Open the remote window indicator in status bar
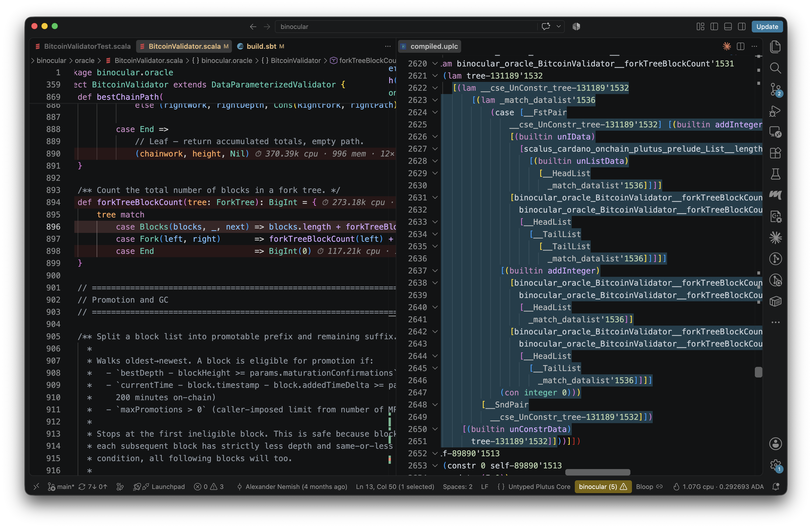Screen dimensions: 812x528 pyautogui.click(x=36, y=486)
